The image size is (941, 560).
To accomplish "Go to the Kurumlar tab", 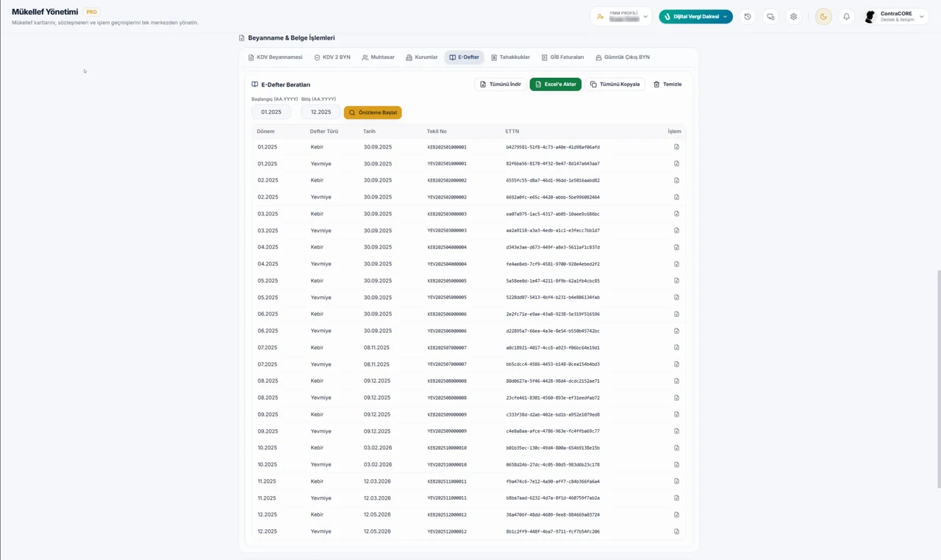I will 422,57.
